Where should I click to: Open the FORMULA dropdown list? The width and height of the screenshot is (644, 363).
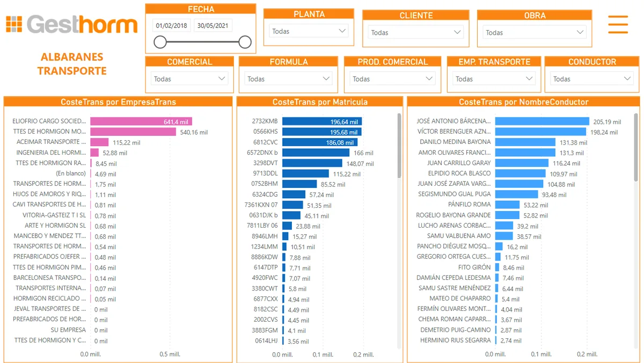click(x=289, y=79)
